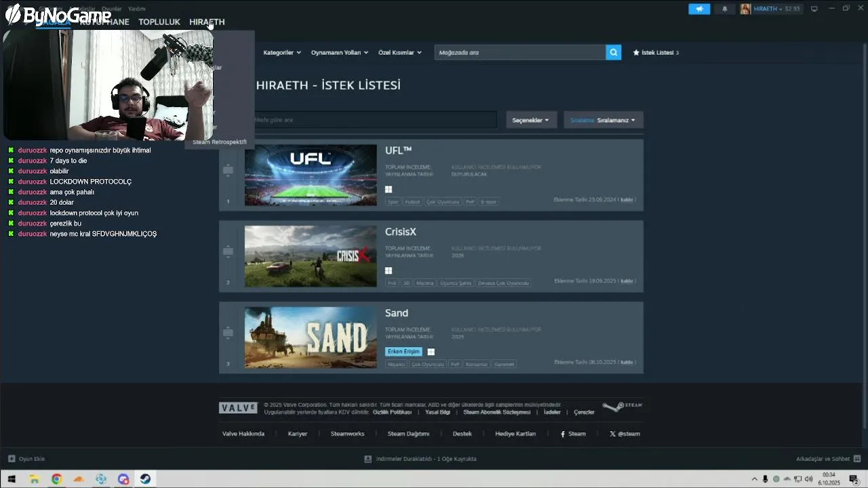Open the CrisisX game thumbnail
The image size is (868, 488).
tap(311, 256)
